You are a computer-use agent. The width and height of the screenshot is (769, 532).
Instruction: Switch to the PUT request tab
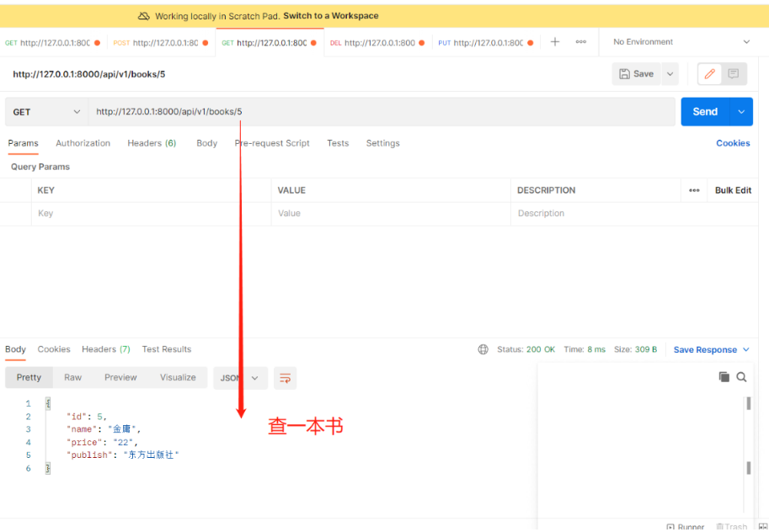(x=485, y=43)
